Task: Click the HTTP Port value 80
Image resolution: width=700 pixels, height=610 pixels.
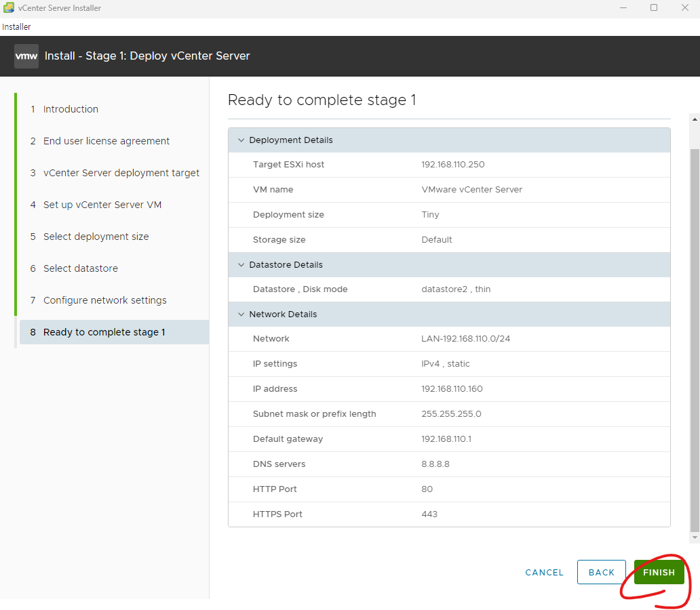Action: coord(427,489)
